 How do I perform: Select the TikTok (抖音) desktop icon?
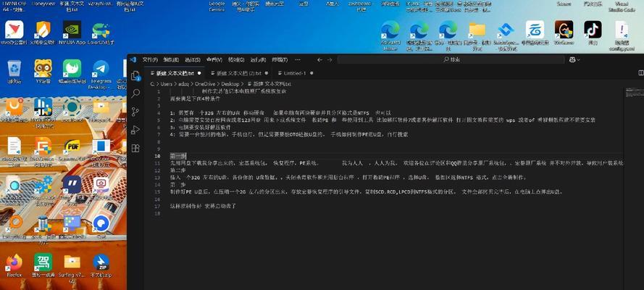click(593, 33)
